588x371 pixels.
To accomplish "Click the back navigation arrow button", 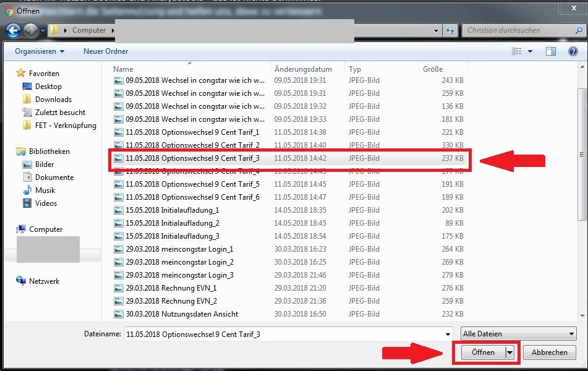I will point(13,30).
